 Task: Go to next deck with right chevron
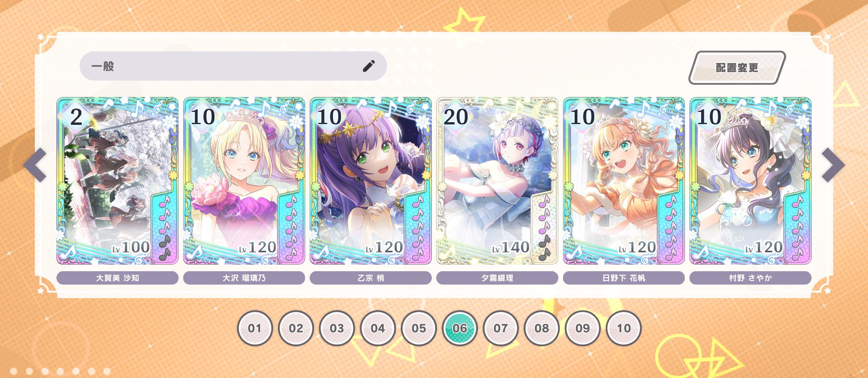tap(833, 165)
